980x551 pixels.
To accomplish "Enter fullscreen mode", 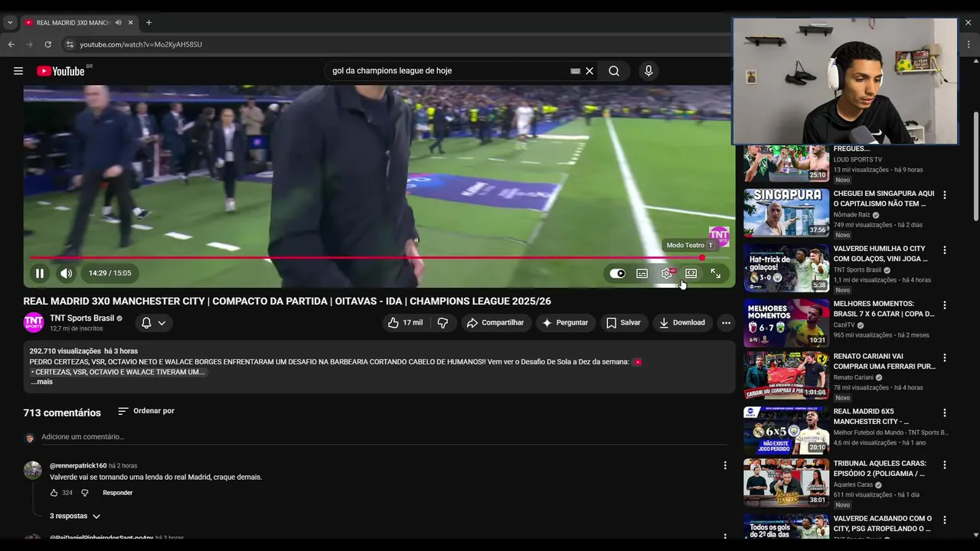I will (716, 273).
